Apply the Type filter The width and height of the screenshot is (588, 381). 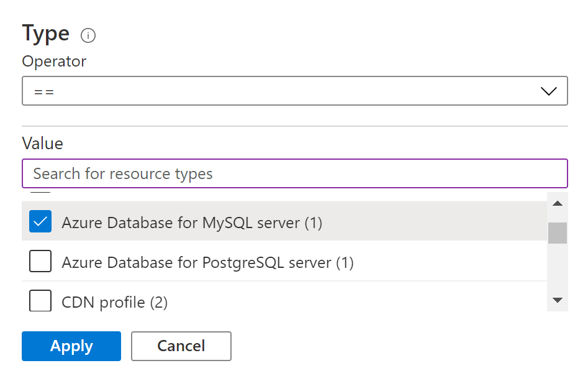(71, 346)
